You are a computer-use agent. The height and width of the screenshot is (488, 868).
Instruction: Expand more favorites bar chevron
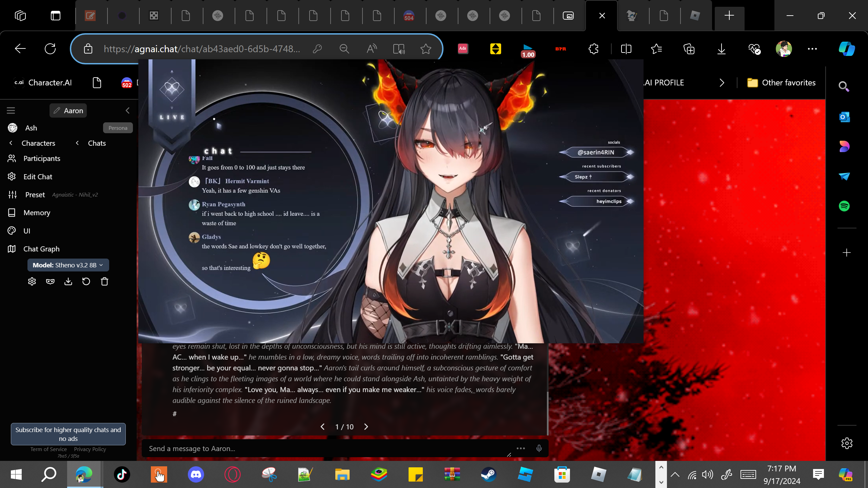pos(722,83)
